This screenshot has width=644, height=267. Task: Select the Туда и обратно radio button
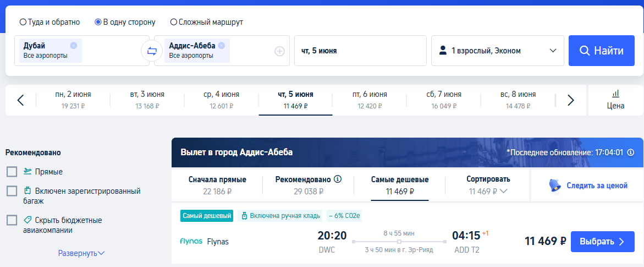23,22
